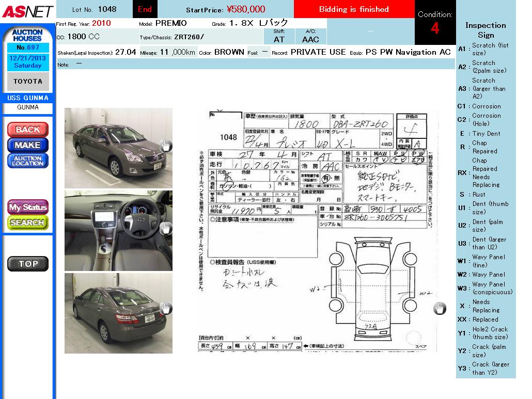
Task: Click hand zoom icon on front photo
Action: click(165, 146)
